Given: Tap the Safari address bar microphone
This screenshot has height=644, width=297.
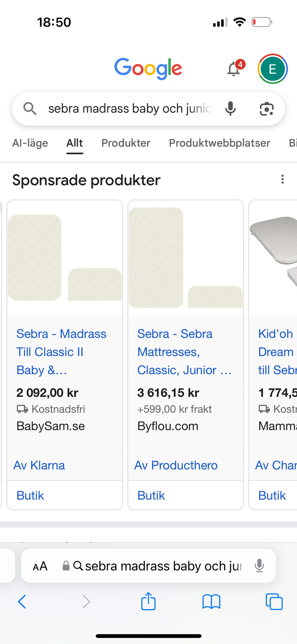Looking at the screenshot, I should click(259, 566).
